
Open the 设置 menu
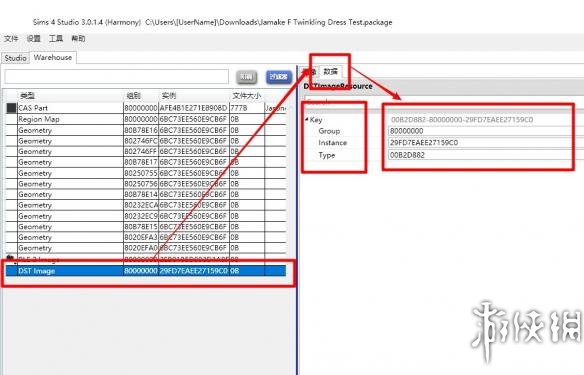34,38
